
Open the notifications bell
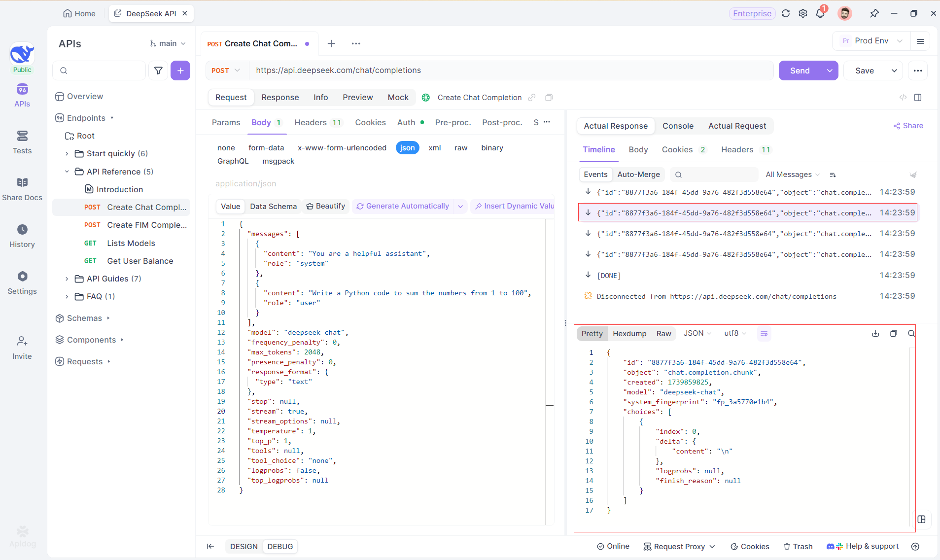pyautogui.click(x=820, y=13)
